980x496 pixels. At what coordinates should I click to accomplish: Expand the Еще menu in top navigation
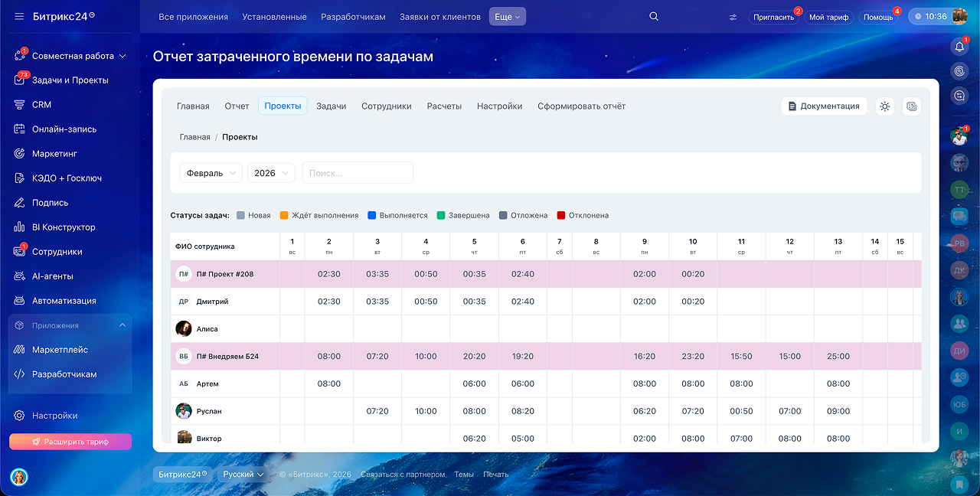click(508, 17)
